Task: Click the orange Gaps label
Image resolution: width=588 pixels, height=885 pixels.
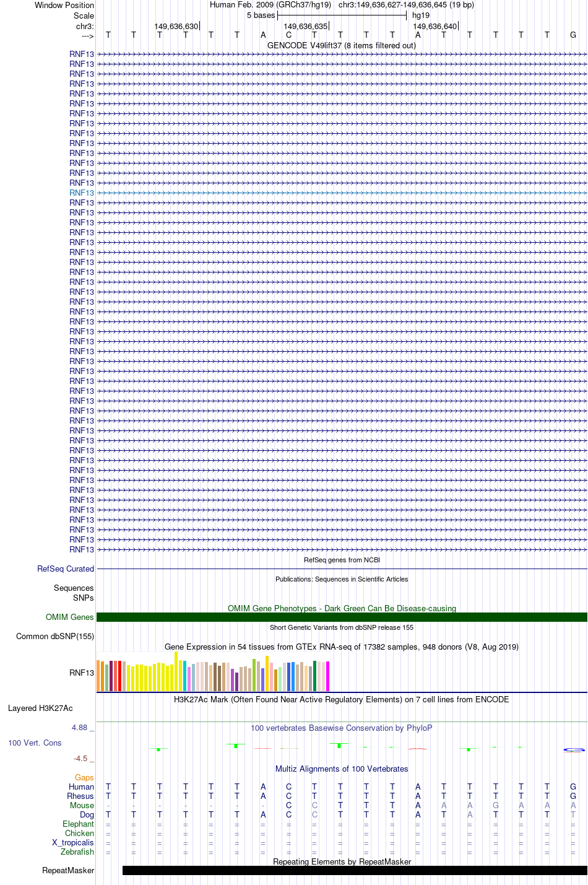Action: (x=84, y=778)
